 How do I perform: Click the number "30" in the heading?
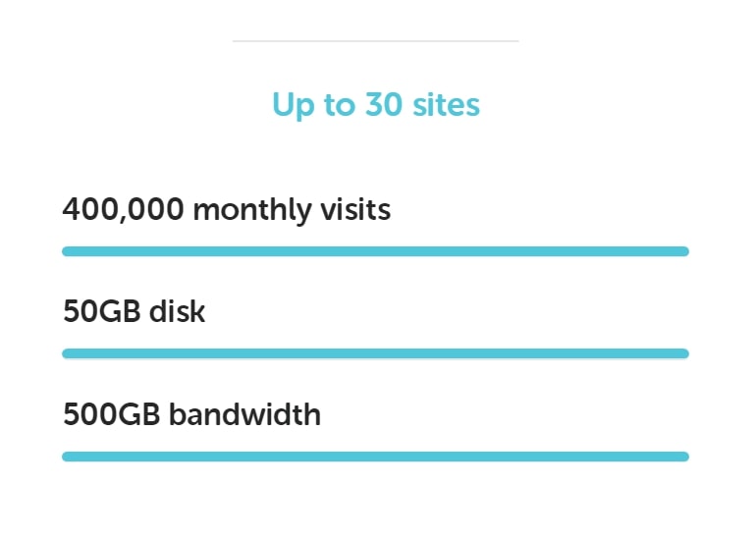point(384,104)
